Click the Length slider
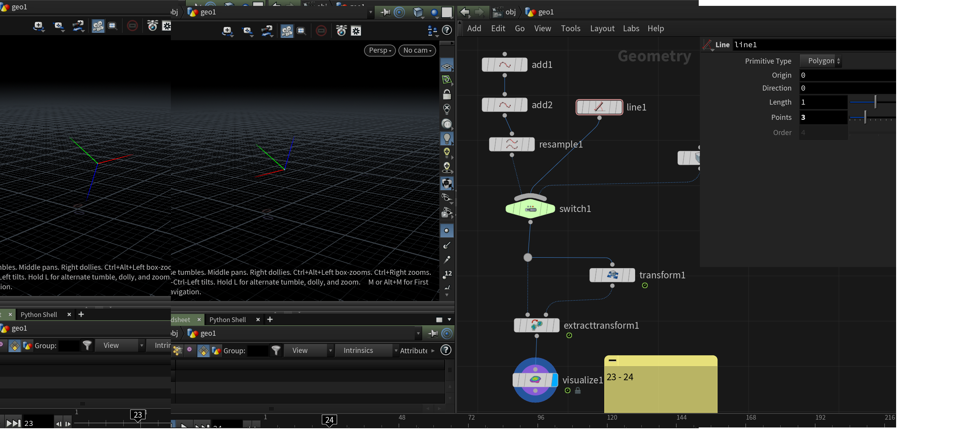980x438 pixels. [872, 102]
